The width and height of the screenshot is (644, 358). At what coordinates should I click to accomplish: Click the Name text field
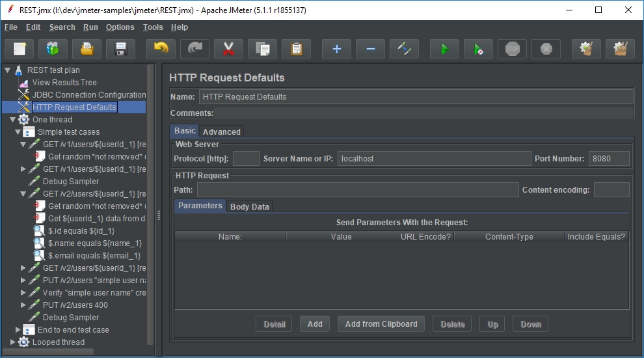(416, 97)
